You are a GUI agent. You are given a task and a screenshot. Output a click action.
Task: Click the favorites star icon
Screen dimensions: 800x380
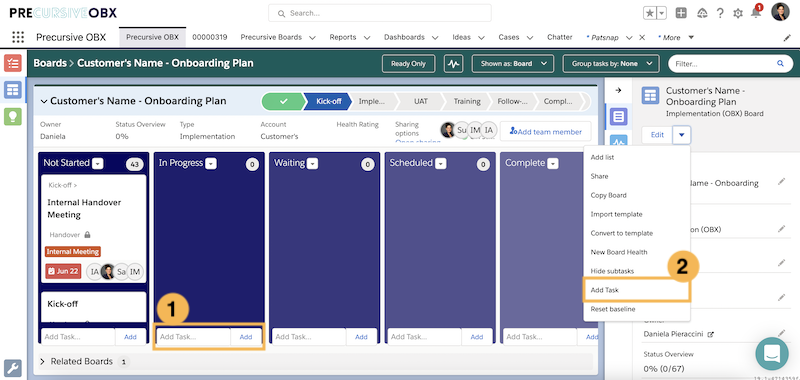coord(649,13)
